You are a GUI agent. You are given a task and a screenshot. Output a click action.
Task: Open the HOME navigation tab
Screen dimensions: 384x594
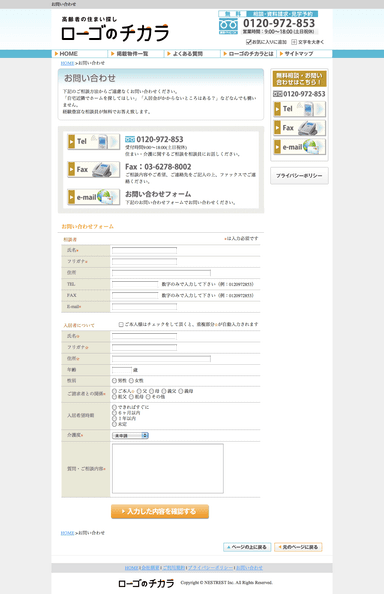80,54
